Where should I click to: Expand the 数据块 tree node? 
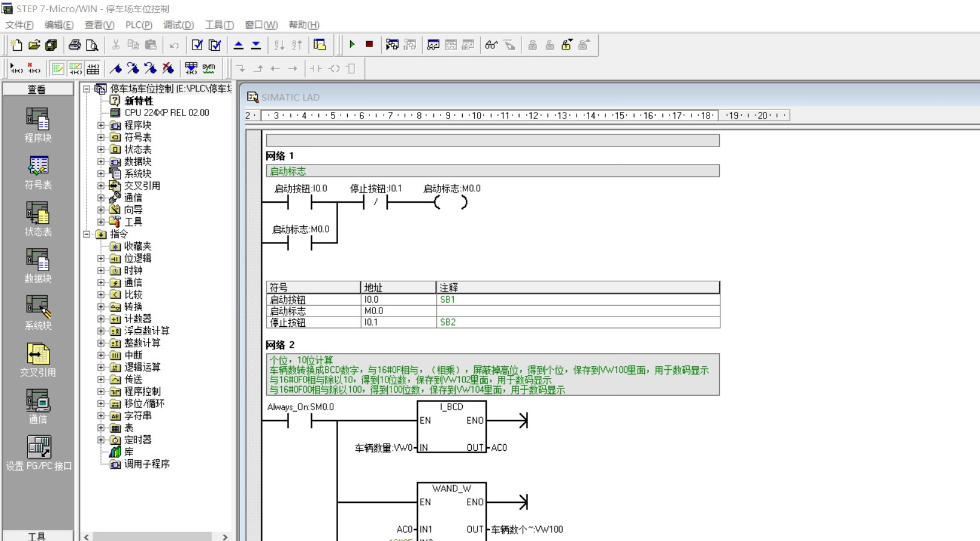pos(101,162)
